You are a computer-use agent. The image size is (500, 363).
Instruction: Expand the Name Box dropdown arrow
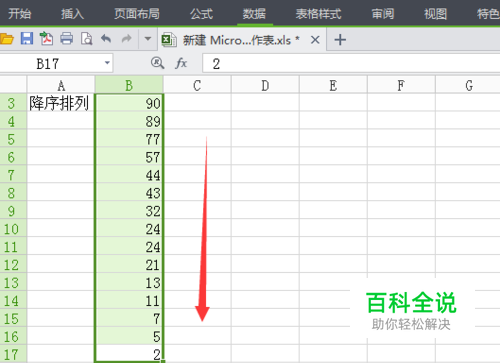click(107, 63)
